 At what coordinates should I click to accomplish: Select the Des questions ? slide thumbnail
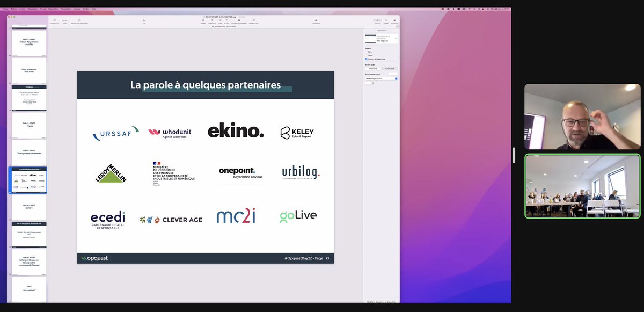[29, 290]
